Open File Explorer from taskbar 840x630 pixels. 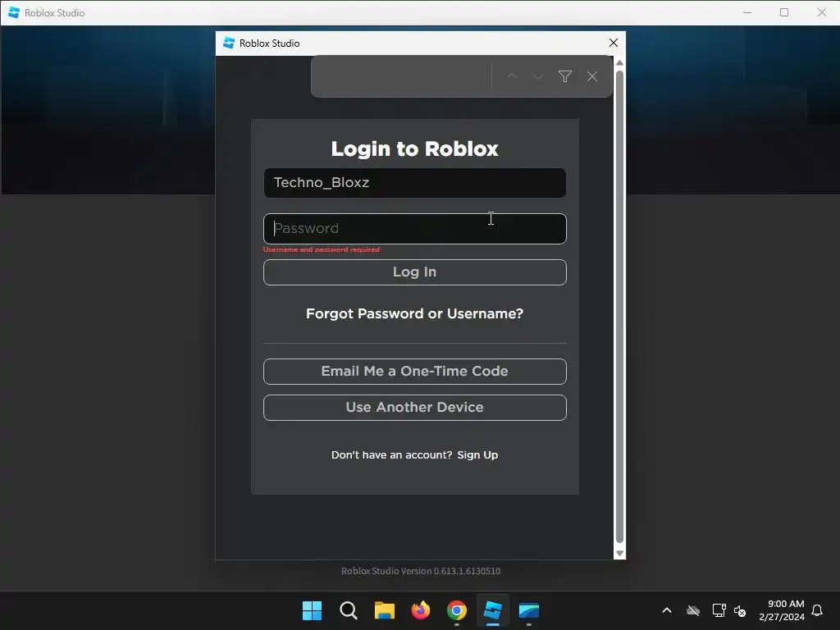coord(384,610)
